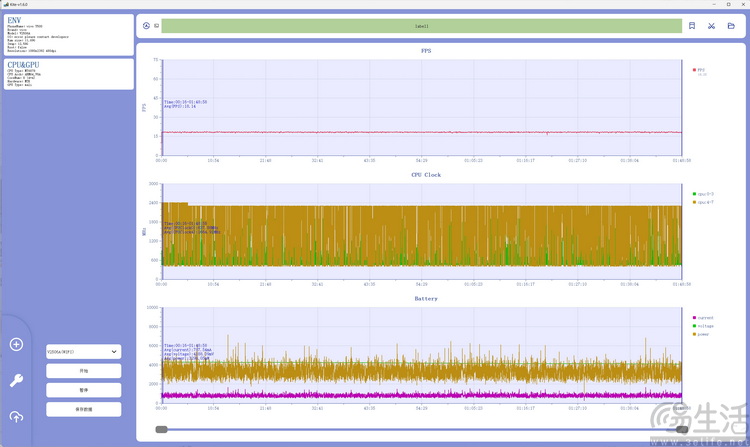Click the green label1 bar

[421, 26]
